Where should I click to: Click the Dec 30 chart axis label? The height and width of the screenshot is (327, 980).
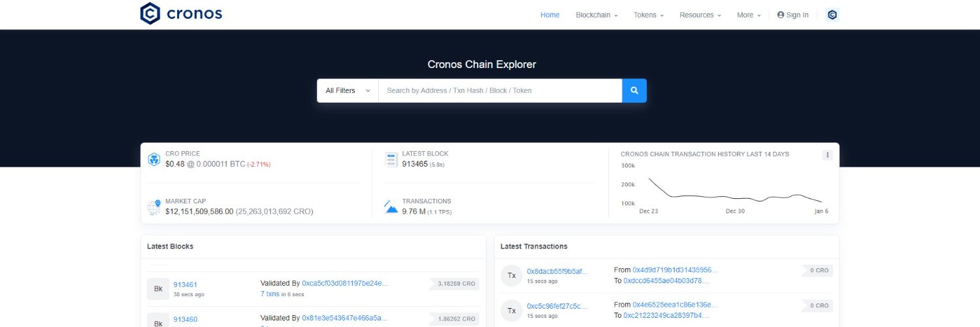coord(735,211)
